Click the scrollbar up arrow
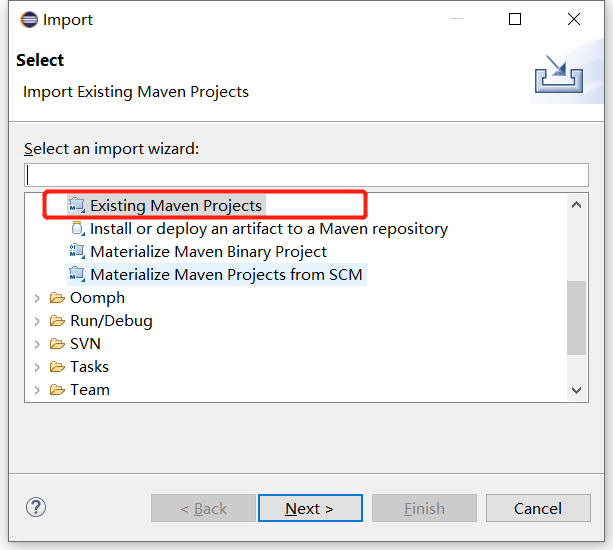 [x=576, y=205]
